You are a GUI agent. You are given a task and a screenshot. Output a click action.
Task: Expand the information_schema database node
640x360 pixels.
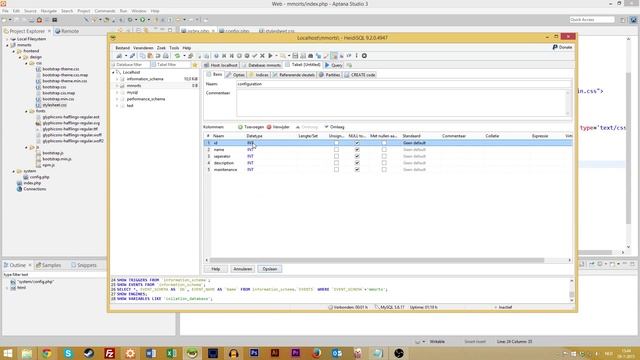tap(117, 79)
